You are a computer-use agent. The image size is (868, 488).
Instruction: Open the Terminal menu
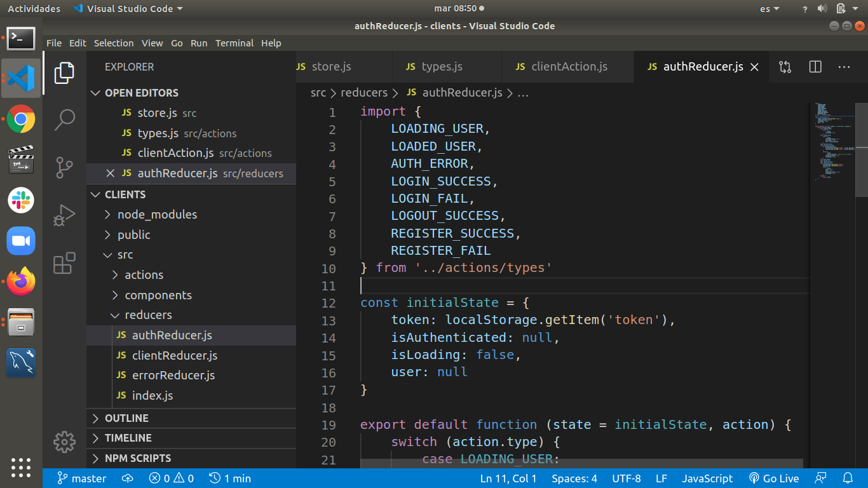point(234,43)
